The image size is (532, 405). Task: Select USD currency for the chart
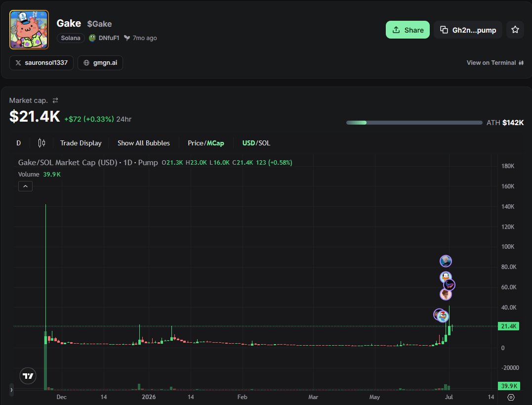(x=248, y=143)
